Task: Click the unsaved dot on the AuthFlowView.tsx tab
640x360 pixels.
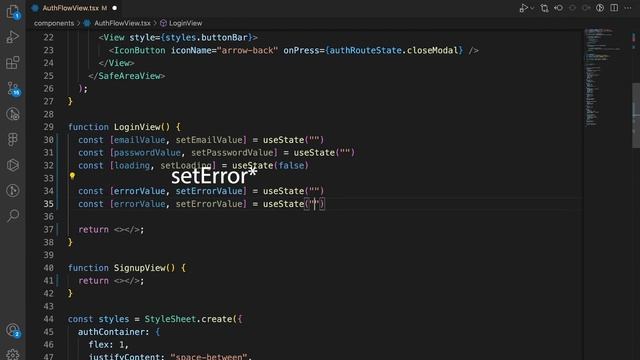Action: (x=115, y=8)
